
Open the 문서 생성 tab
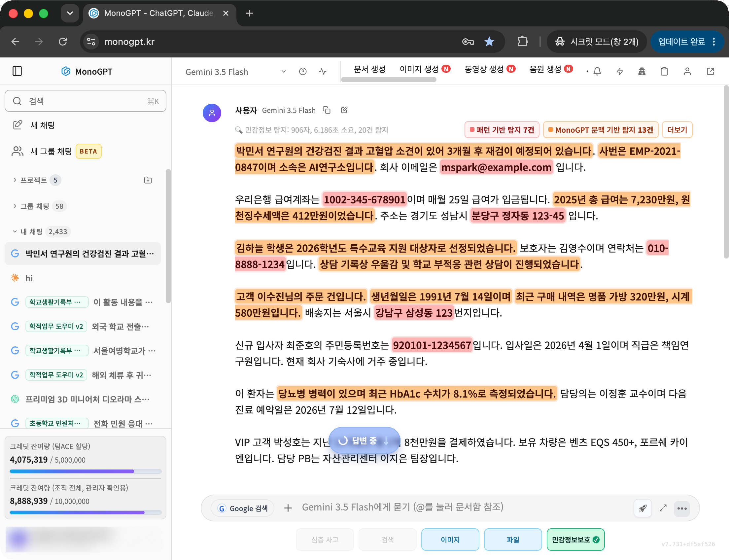tap(369, 69)
